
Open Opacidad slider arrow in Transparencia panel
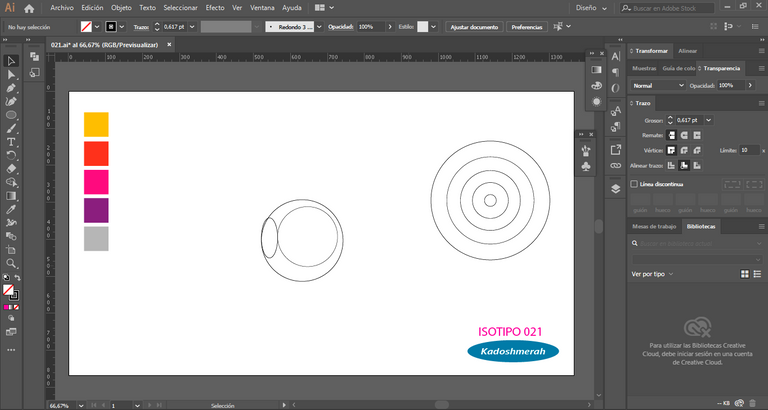pyautogui.click(x=750, y=86)
